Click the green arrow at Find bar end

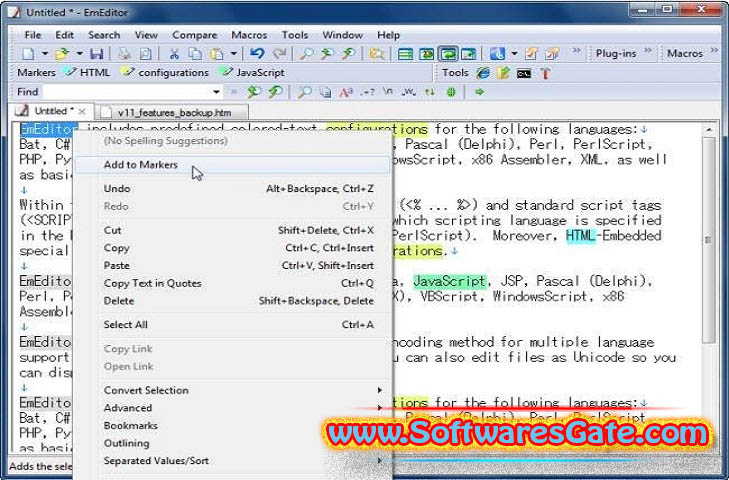[x=479, y=92]
